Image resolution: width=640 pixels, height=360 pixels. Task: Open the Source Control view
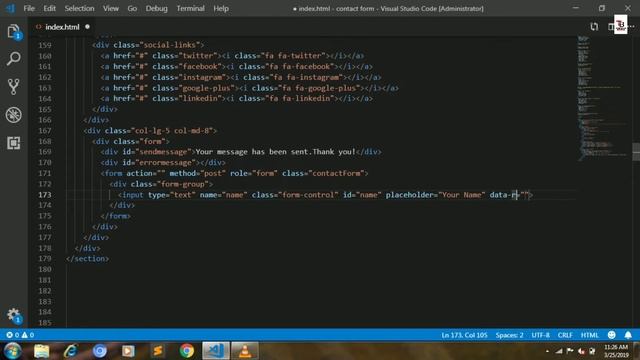tap(13, 87)
